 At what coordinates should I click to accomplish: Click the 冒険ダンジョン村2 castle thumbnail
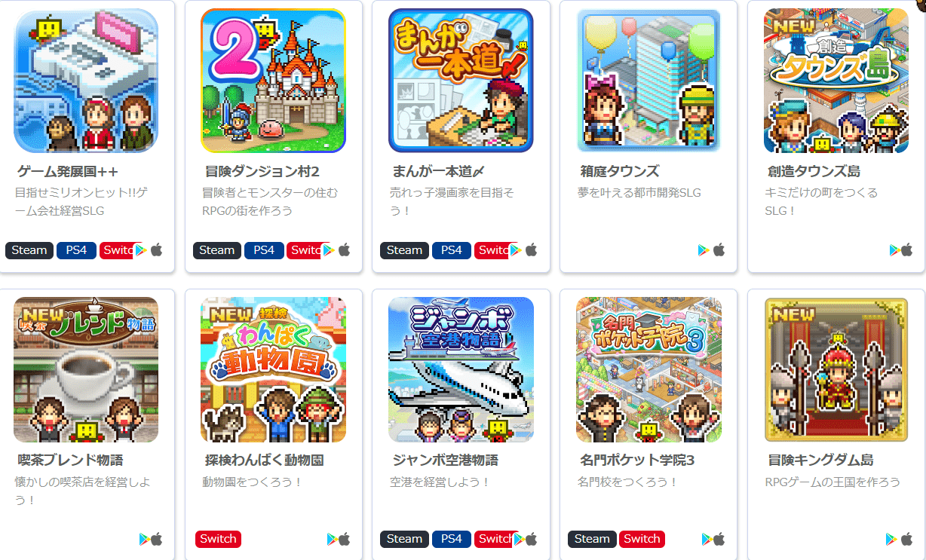(x=273, y=81)
